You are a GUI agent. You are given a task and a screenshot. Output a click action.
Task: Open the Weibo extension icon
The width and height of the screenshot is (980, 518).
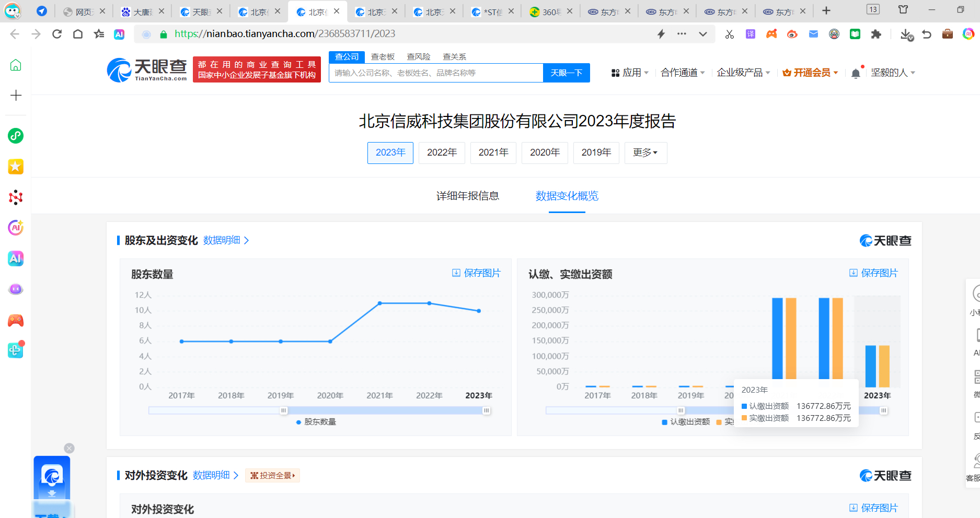pos(792,34)
